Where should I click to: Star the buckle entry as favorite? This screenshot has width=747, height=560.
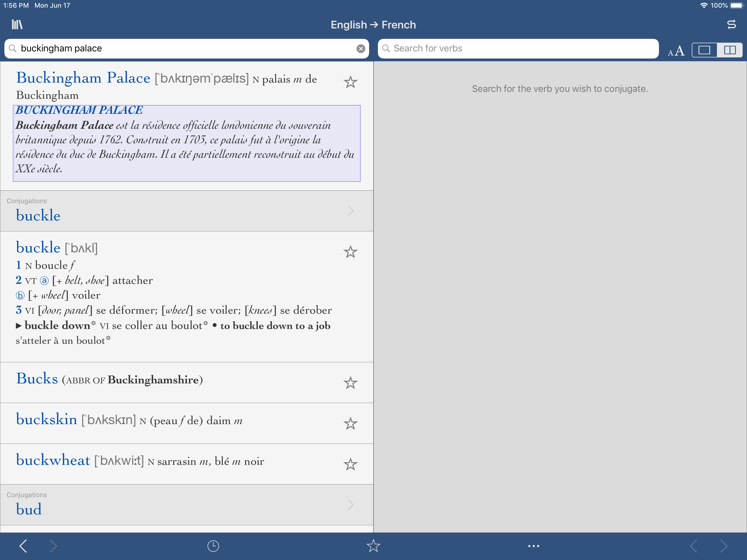(x=350, y=252)
